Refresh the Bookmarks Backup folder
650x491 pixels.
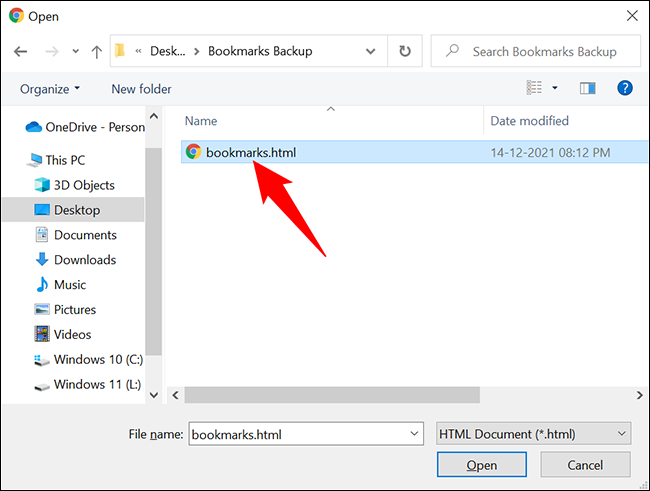(404, 51)
